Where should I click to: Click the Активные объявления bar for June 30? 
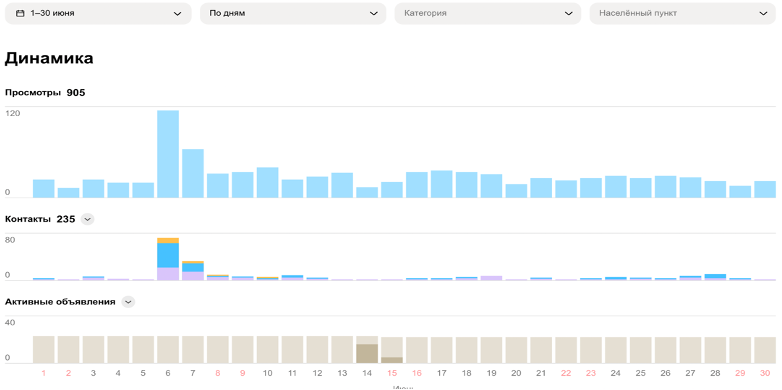click(765, 350)
